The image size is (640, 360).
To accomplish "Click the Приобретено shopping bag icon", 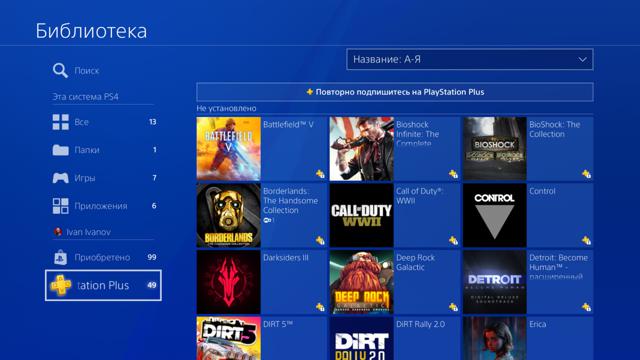I will pos(60,258).
